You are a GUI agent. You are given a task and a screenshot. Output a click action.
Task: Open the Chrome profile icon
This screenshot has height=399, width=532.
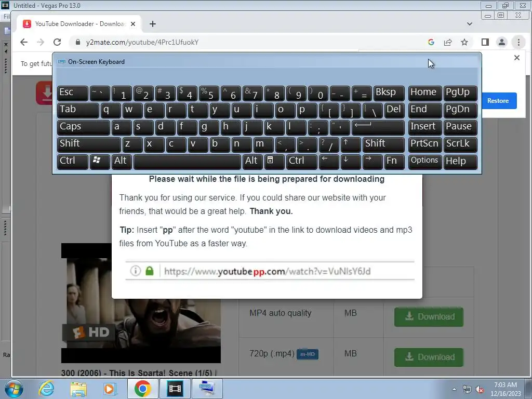pyautogui.click(x=502, y=42)
